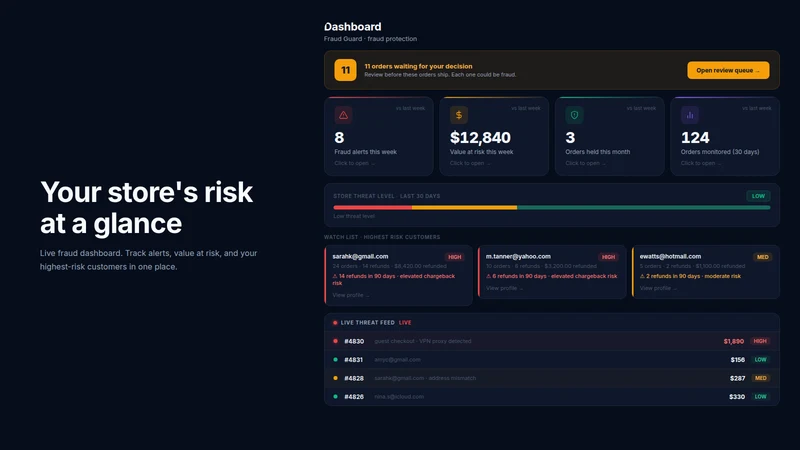Click HIGH badge on m.tanner@yahoo.com card
800x450 pixels.
pyautogui.click(x=608, y=257)
